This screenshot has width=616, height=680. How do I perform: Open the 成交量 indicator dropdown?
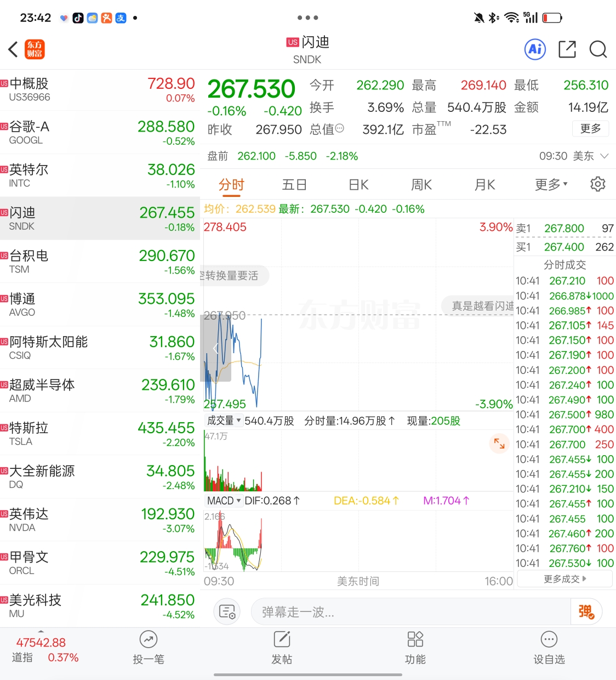click(x=224, y=421)
